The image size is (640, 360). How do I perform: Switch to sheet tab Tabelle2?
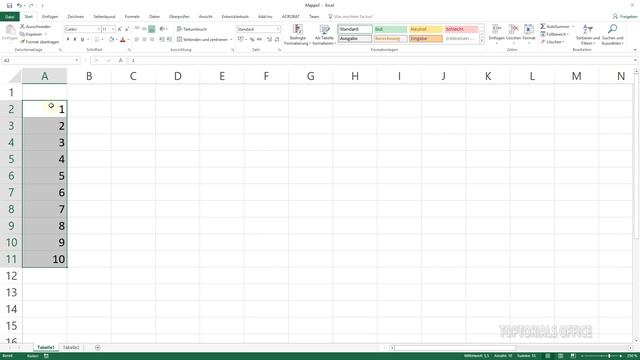point(71,347)
